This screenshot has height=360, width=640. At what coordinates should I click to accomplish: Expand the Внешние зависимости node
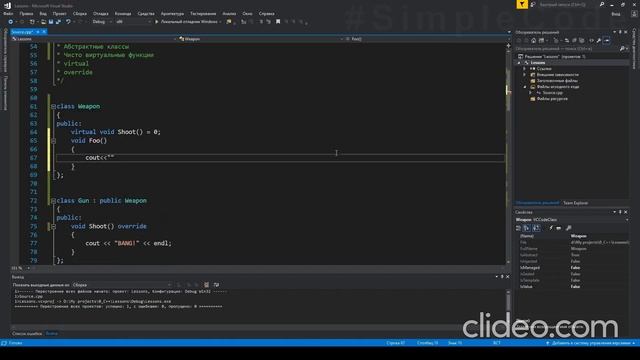[525, 75]
